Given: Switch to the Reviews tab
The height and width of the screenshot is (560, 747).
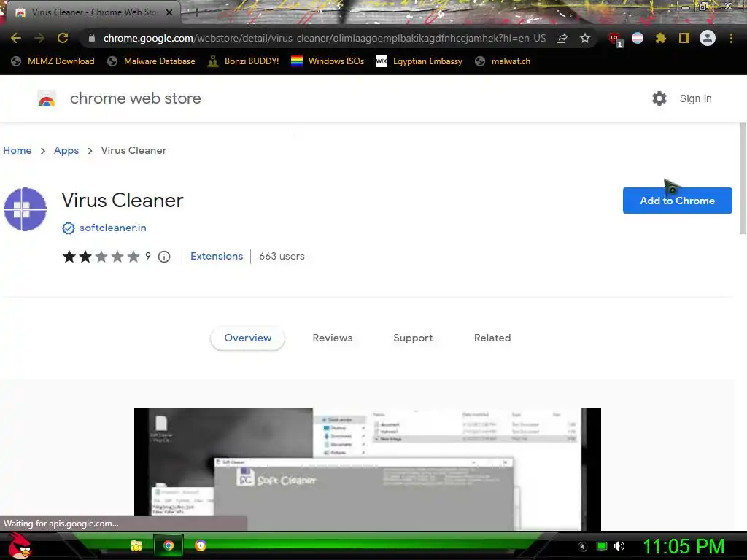Looking at the screenshot, I should point(333,338).
